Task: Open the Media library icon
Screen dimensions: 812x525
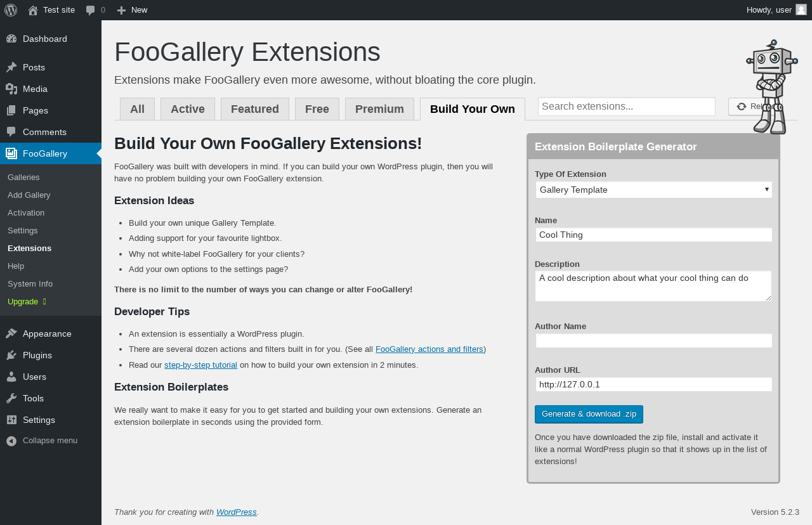Action: point(11,89)
